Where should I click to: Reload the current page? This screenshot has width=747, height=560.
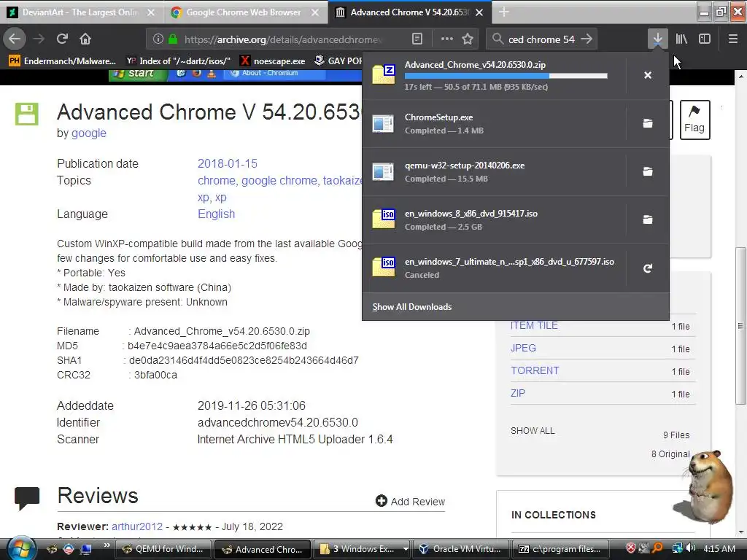63,39
